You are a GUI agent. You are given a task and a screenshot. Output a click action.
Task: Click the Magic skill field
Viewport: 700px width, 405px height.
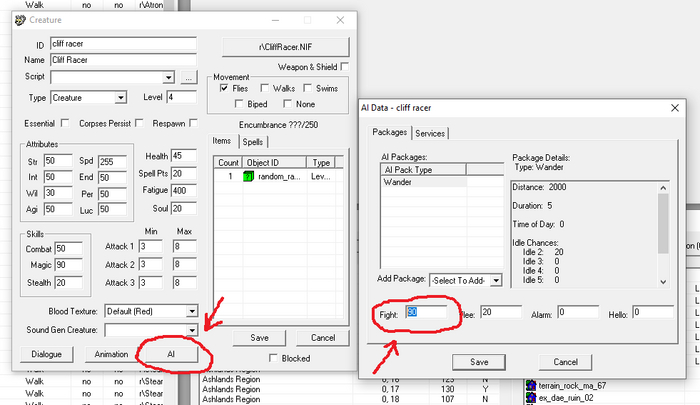pyautogui.click(x=68, y=265)
